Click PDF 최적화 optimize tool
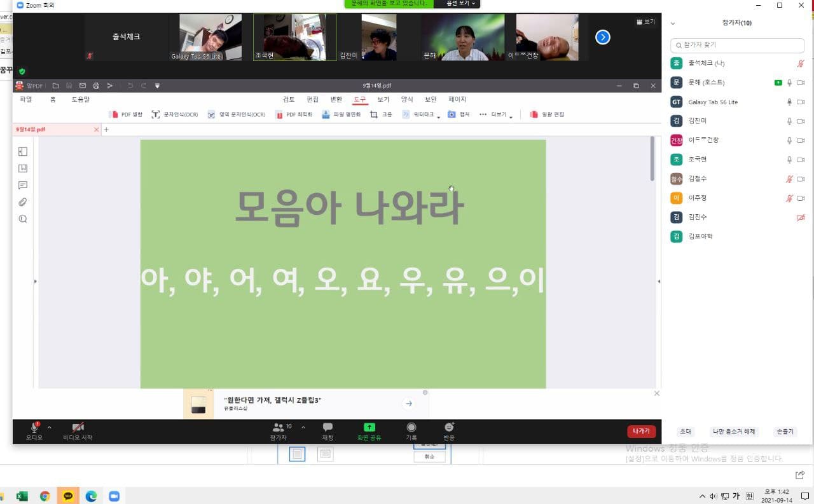Screen dimensions: 814x504 (294, 114)
